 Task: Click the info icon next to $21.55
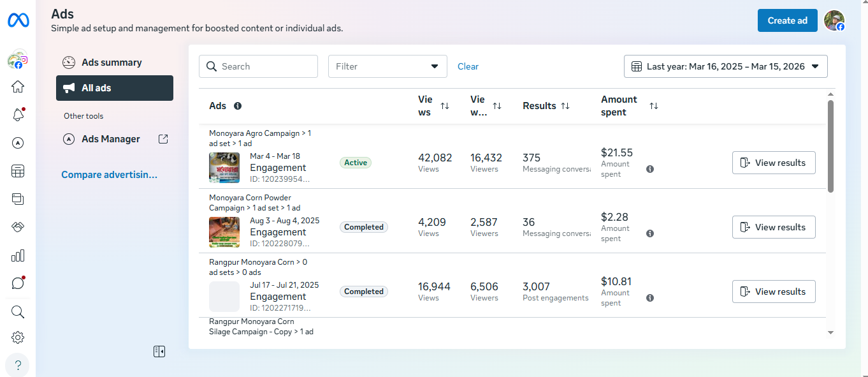coord(650,169)
